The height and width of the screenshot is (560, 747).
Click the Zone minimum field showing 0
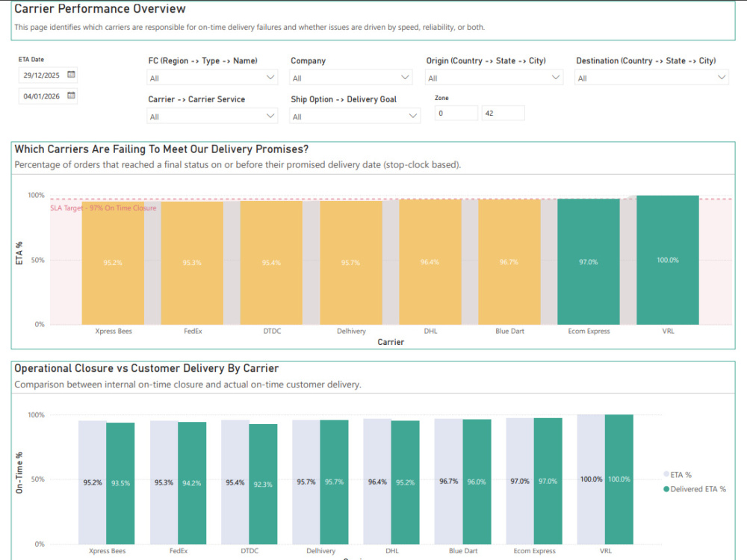click(x=456, y=113)
